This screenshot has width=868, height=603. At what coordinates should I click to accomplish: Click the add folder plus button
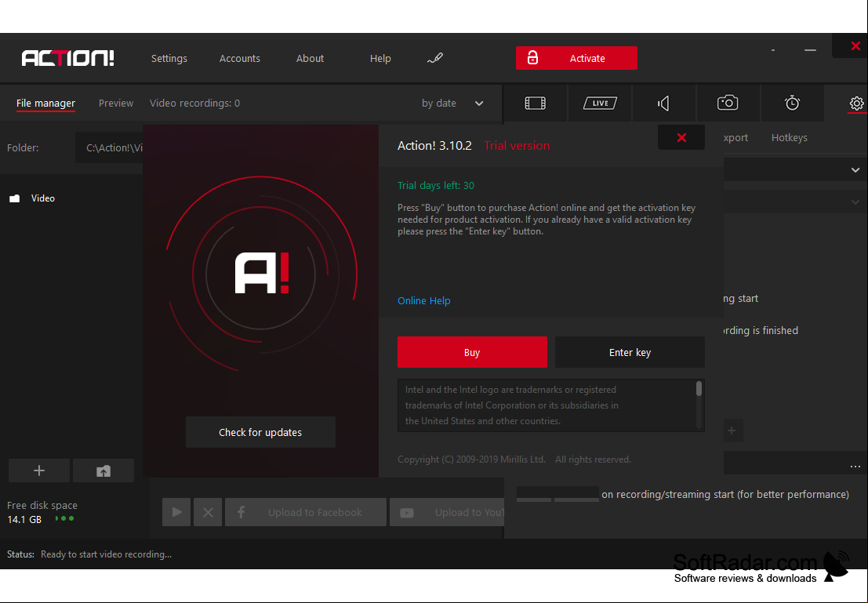pos(38,470)
